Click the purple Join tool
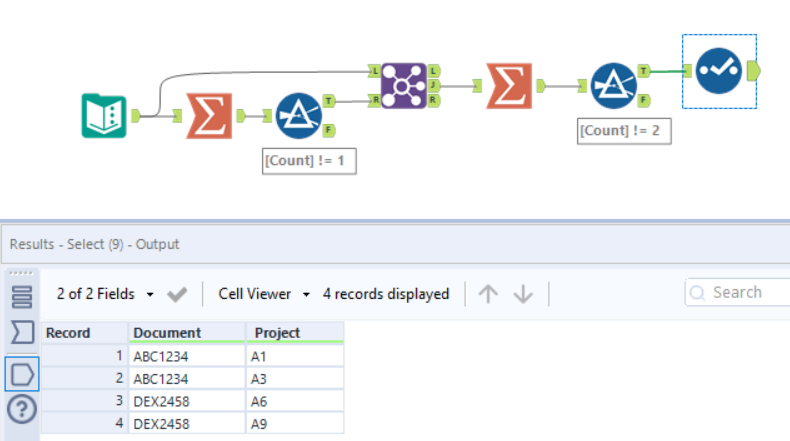790x441 pixels. click(403, 86)
